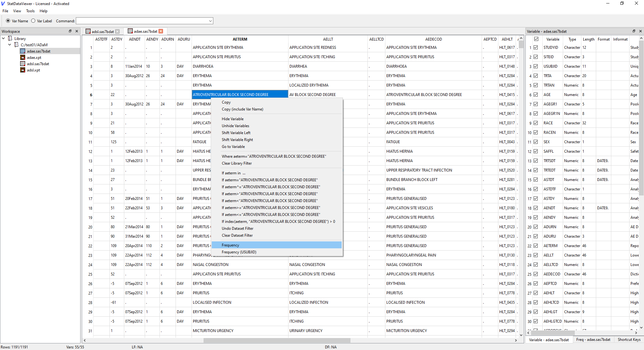Click the AEDECOD column header
This screenshot has width=644, height=350.
(434, 39)
